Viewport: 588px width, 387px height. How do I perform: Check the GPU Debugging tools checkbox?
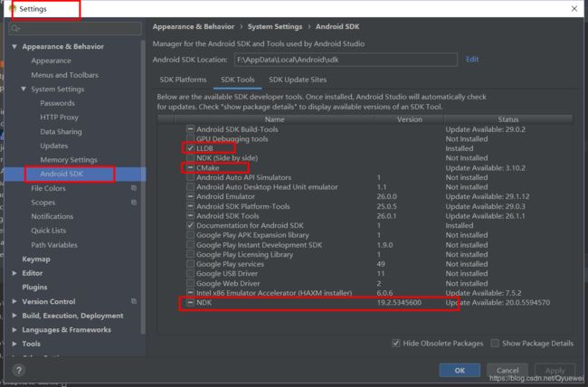191,138
